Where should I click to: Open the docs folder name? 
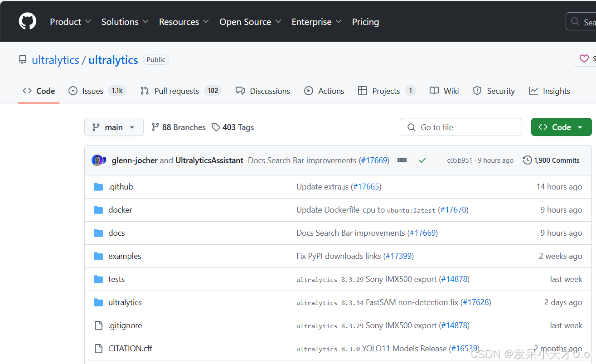pyautogui.click(x=116, y=233)
